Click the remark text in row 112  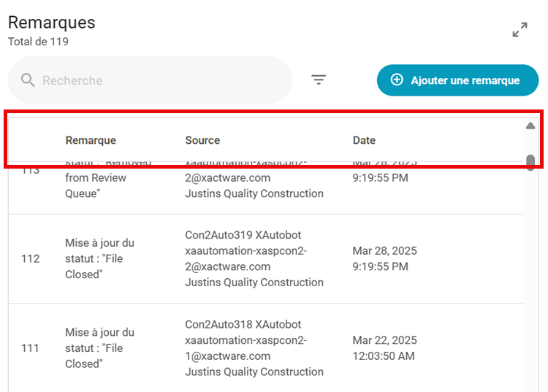[99, 258]
